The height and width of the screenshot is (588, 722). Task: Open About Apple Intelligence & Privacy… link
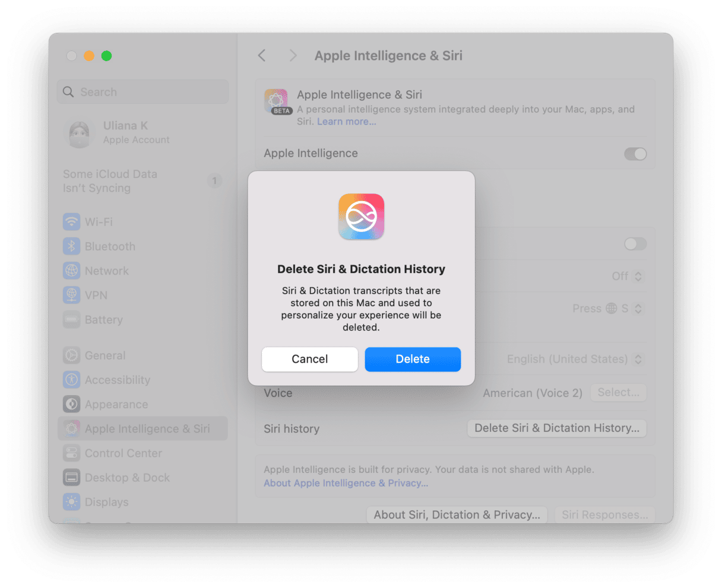click(346, 483)
